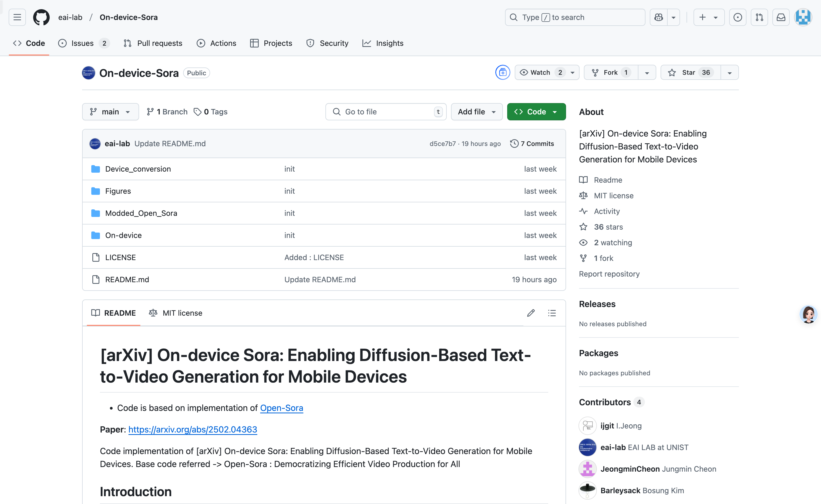This screenshot has width=821, height=504.
Task: Select the Code tab
Action: (x=29, y=43)
